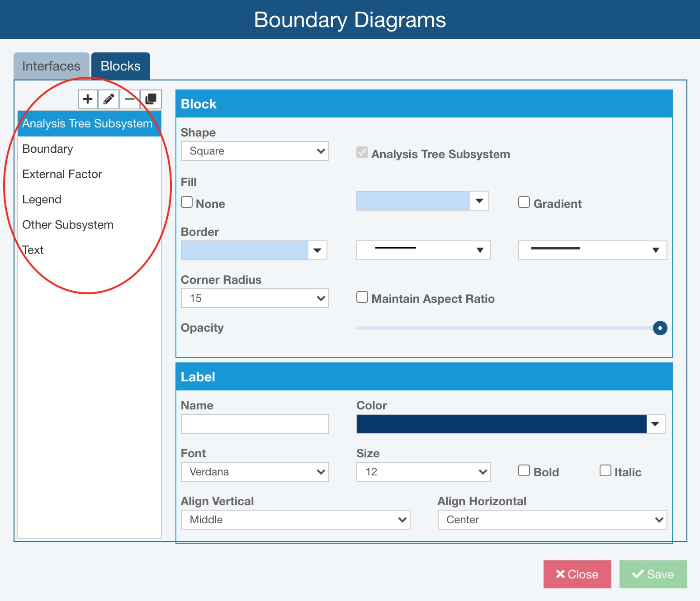Check Maintain Aspect Ratio option
This screenshot has height=601, width=700.
362,297
